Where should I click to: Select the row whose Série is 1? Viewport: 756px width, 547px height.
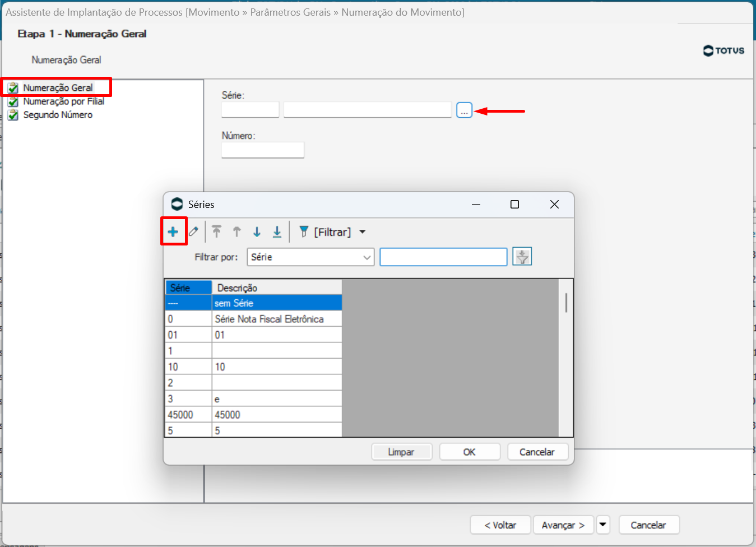click(x=253, y=351)
